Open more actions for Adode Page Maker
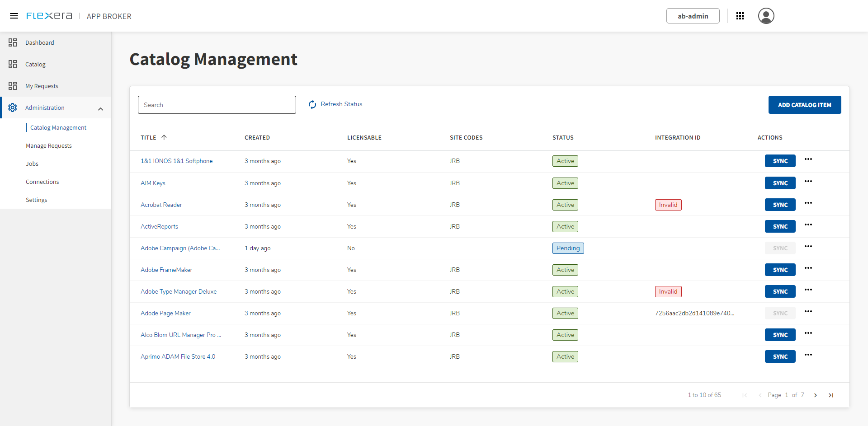 (x=808, y=311)
